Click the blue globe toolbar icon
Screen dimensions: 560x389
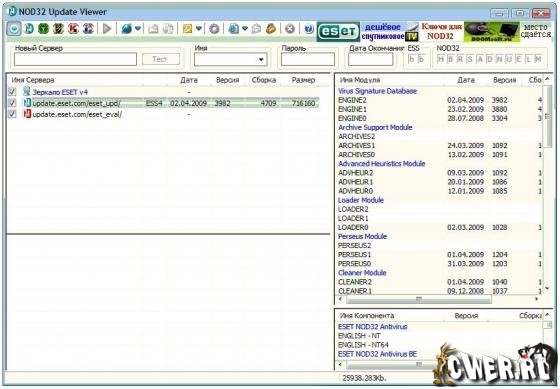point(126,29)
